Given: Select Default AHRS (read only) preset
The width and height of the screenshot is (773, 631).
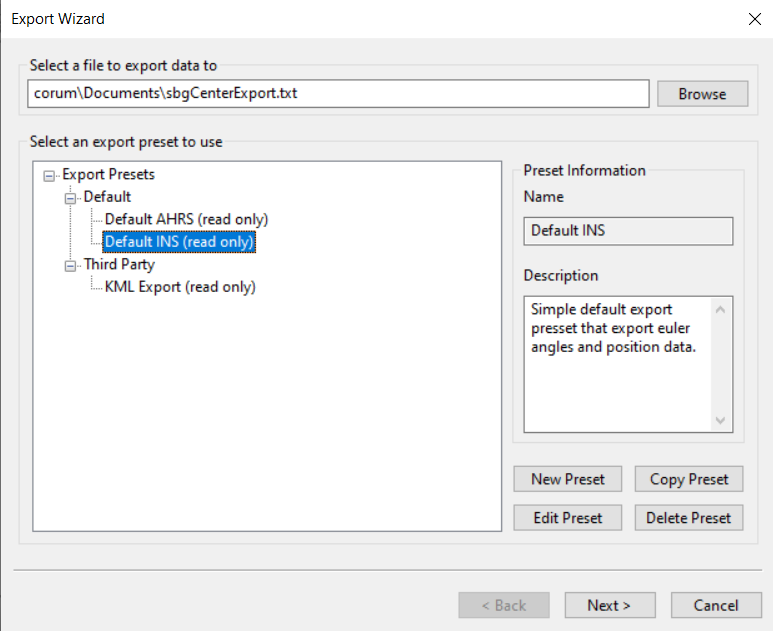Looking at the screenshot, I should pyautogui.click(x=186, y=219).
